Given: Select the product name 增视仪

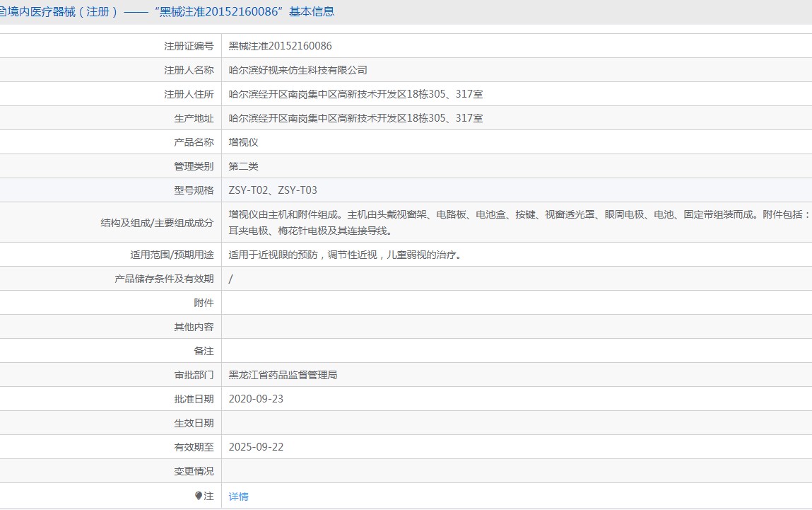Looking at the screenshot, I should pyautogui.click(x=243, y=142).
